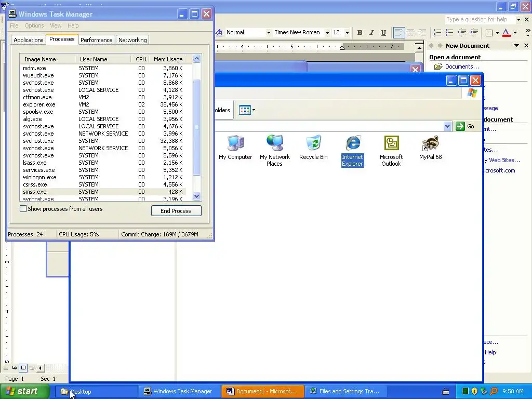Click the yellow security shield tray icon
The width and height of the screenshot is (532, 399).
pyautogui.click(x=474, y=391)
